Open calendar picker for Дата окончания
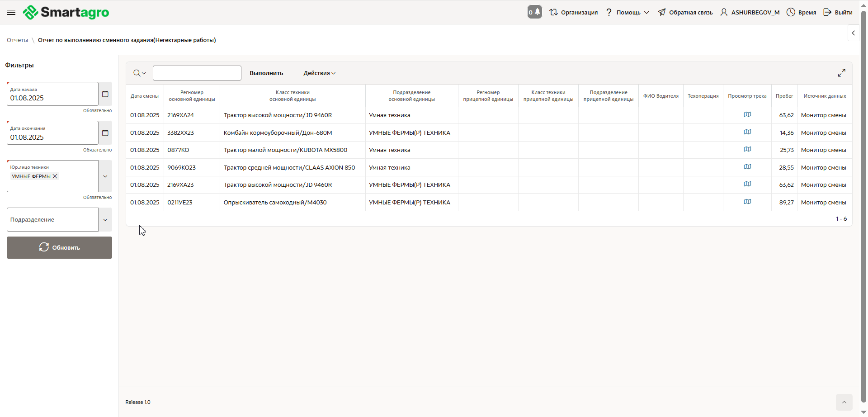This screenshot has height=417, width=868. (105, 133)
